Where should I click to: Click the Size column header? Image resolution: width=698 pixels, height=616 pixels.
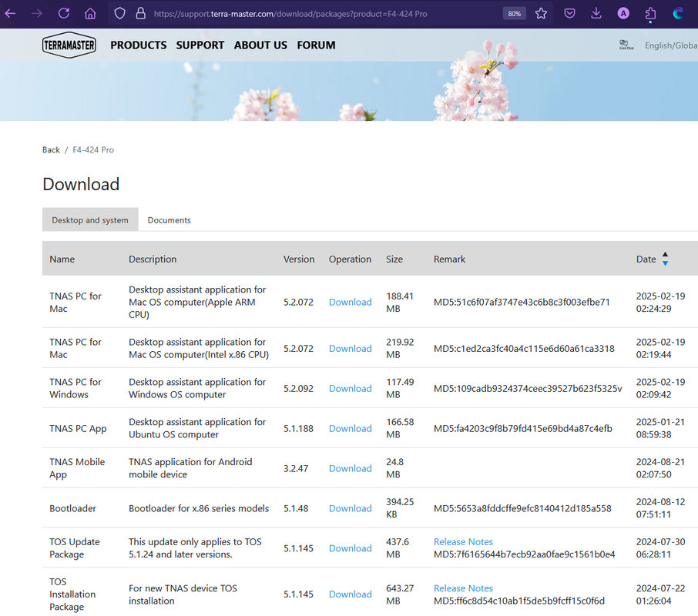point(394,259)
